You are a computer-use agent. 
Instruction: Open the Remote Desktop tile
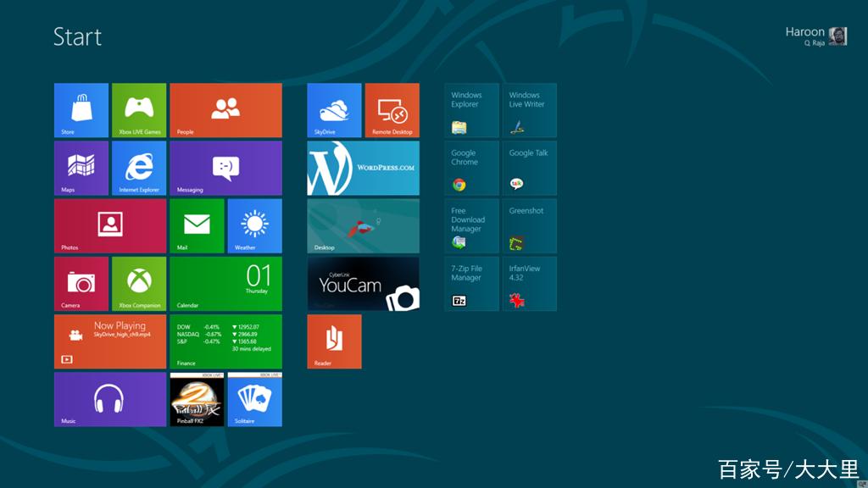coord(392,110)
